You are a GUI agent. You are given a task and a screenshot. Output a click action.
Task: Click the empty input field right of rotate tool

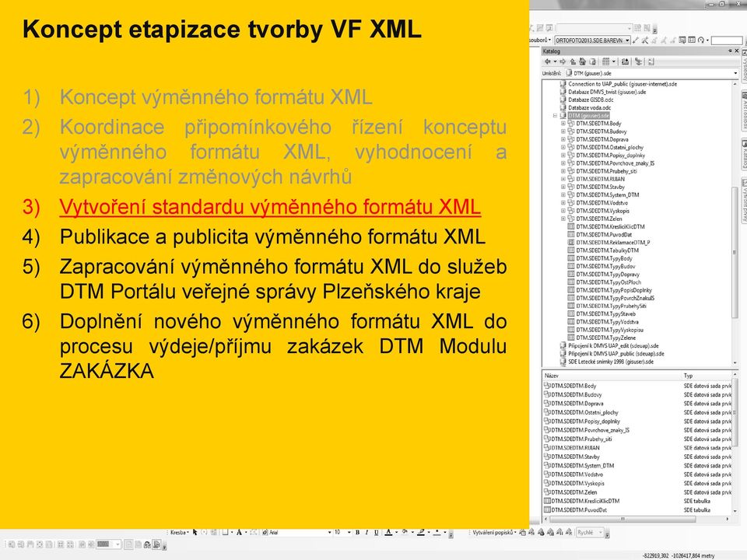pos(727,40)
